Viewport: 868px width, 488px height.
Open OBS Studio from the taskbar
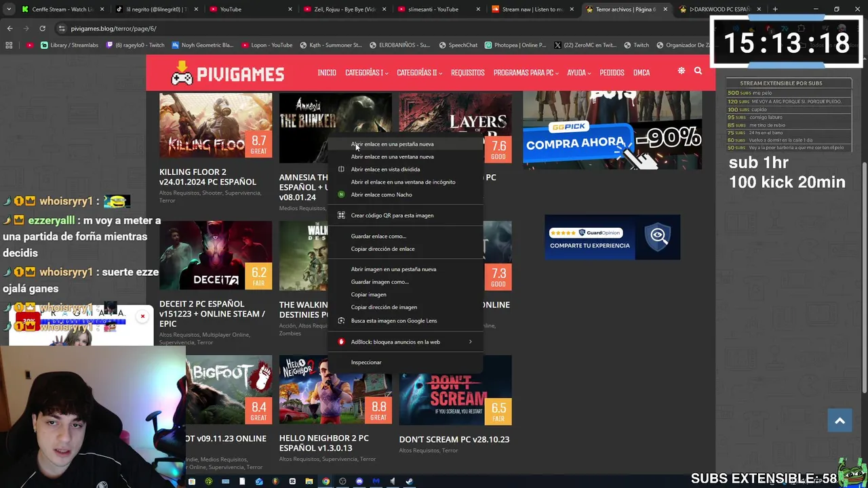click(x=342, y=481)
